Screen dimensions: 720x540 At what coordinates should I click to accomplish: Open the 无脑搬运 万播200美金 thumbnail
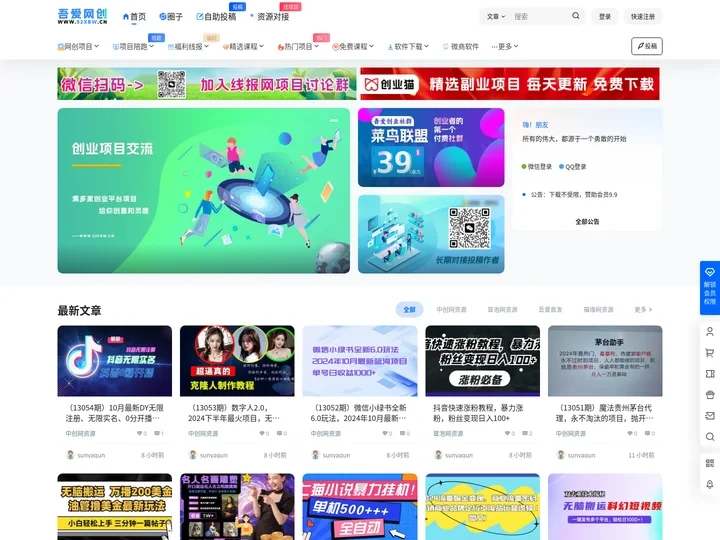[115, 507]
